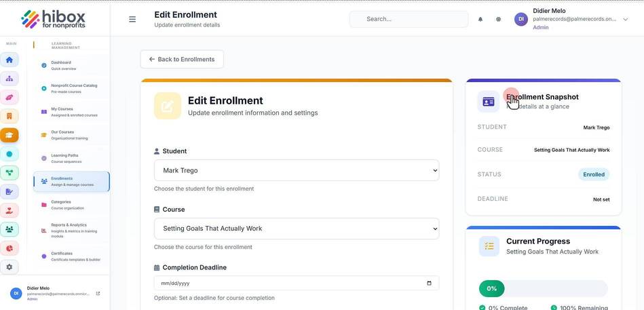644x310 pixels.
Task: Click the Mark Trego value in snapshot
Action: tap(596, 128)
